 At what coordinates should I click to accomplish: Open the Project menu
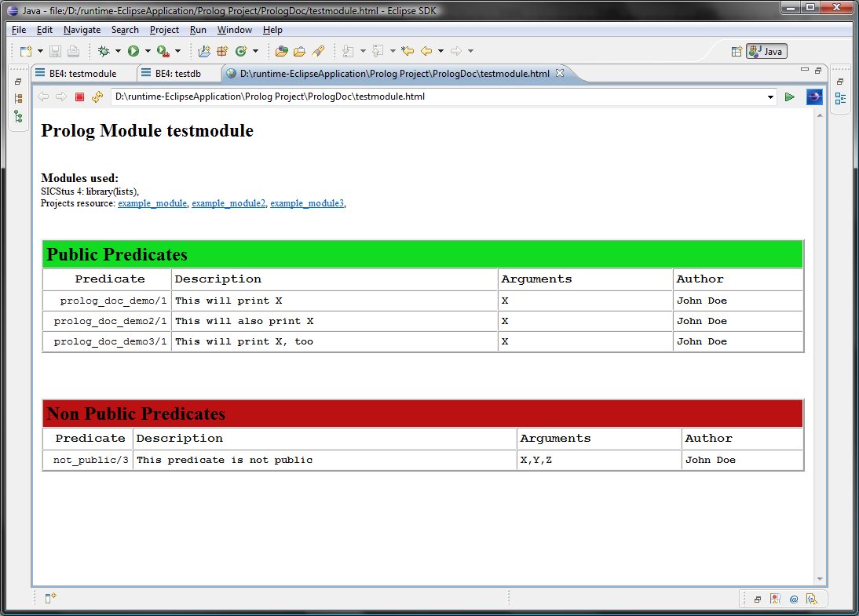pyautogui.click(x=164, y=30)
